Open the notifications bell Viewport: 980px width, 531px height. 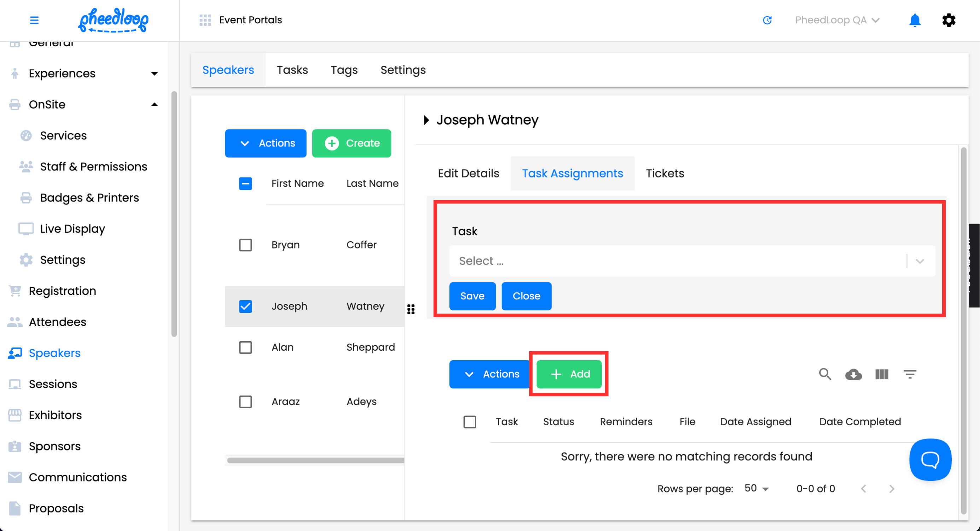[915, 20]
